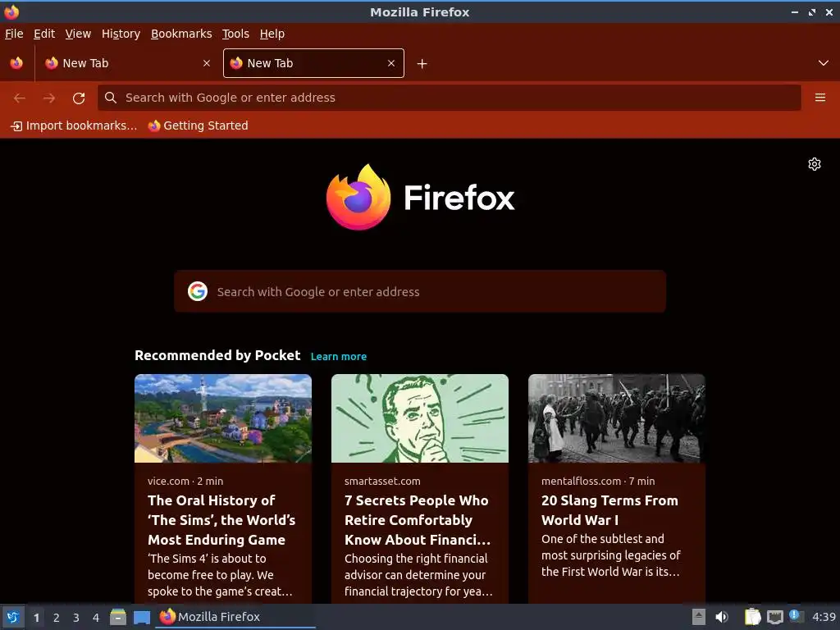Click mentalfloss.com source label
The image size is (840, 630).
pos(582,481)
